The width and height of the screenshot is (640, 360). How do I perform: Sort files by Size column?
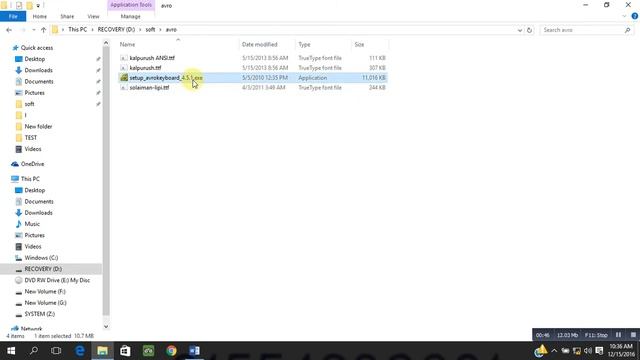[x=359, y=44]
